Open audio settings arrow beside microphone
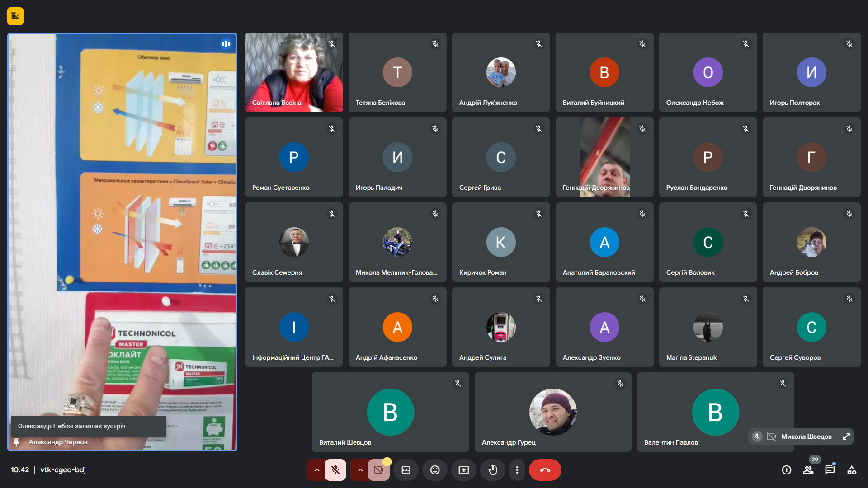868x488 pixels. [x=317, y=470]
